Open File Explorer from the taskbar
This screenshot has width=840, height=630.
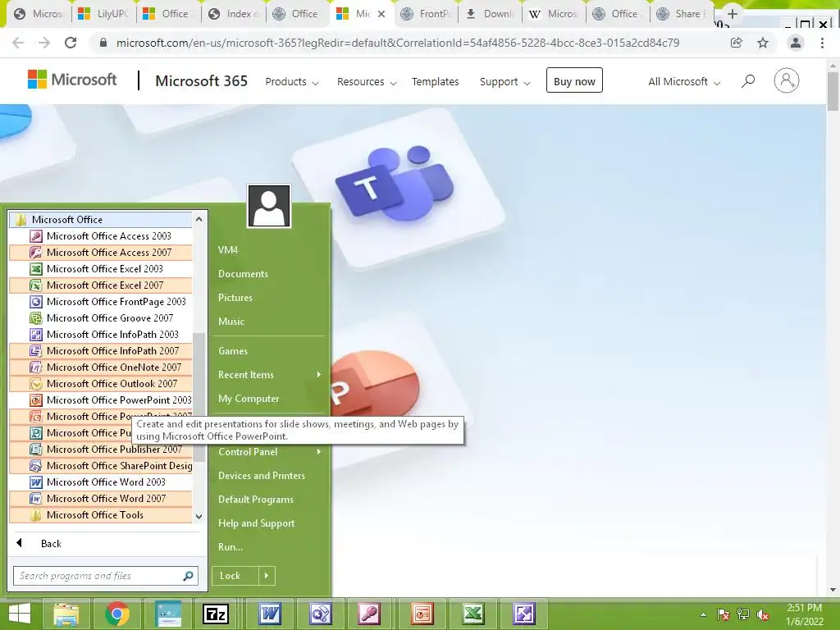click(x=66, y=614)
